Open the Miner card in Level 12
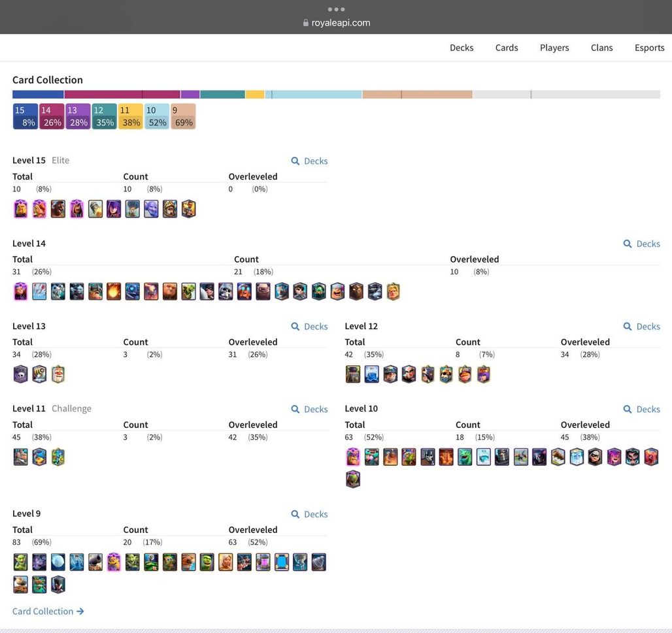This screenshot has width=672, height=633. (x=390, y=374)
